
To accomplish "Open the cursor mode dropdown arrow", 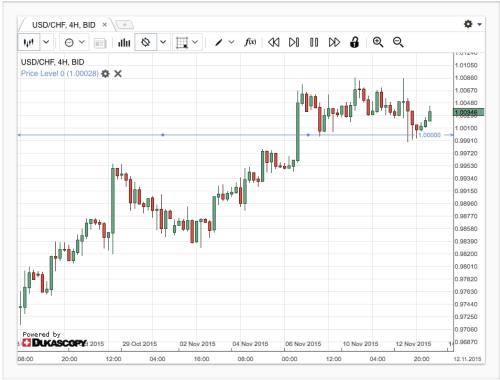I will pos(163,42).
